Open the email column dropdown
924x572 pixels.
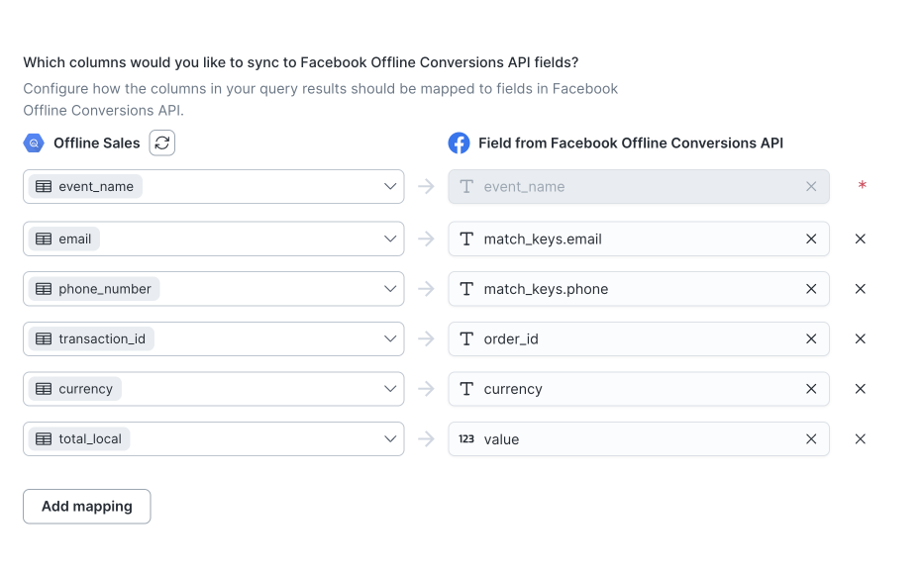(x=390, y=238)
